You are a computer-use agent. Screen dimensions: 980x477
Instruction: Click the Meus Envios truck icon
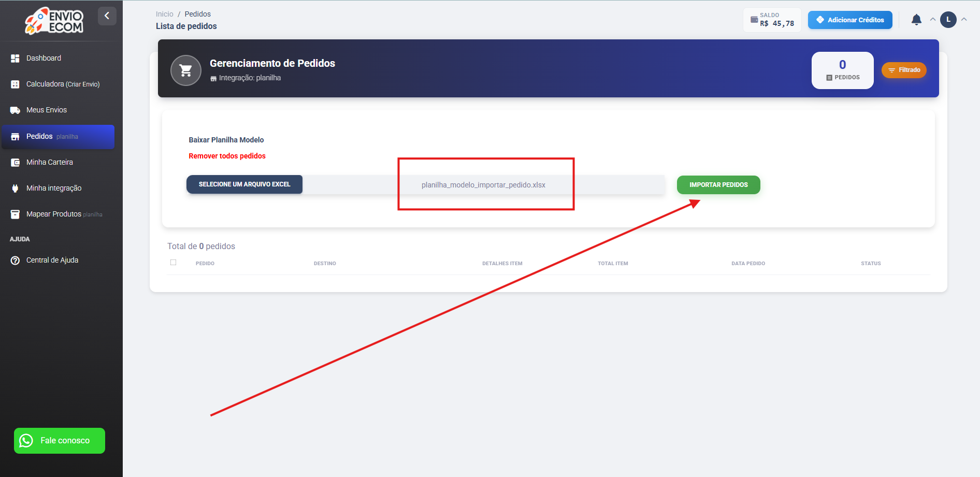15,110
